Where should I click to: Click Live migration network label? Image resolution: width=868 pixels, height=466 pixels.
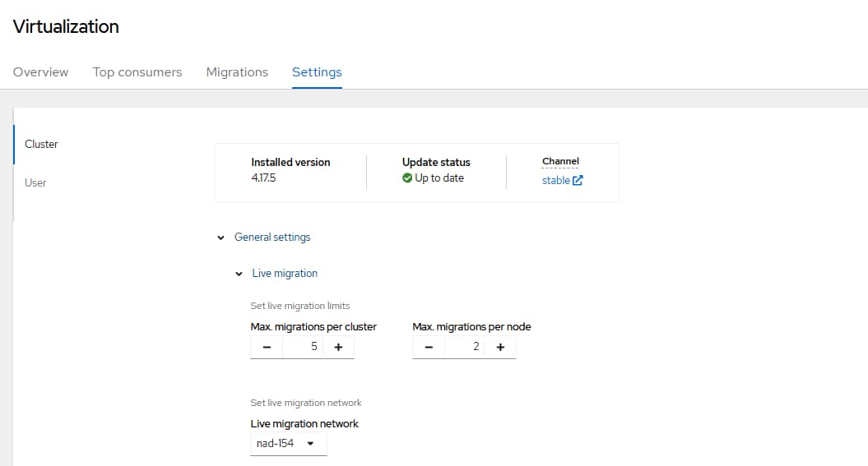click(x=304, y=424)
